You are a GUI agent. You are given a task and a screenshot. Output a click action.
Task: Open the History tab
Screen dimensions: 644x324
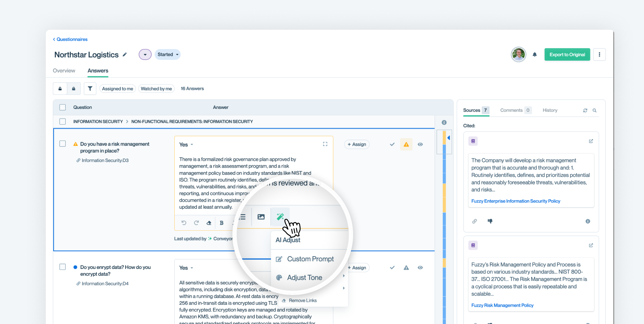point(550,110)
